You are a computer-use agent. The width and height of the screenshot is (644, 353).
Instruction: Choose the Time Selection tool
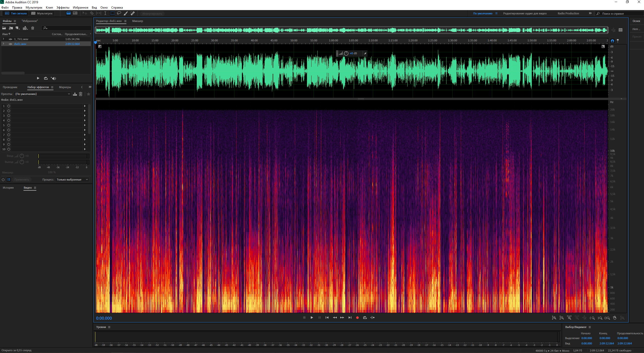point(105,13)
